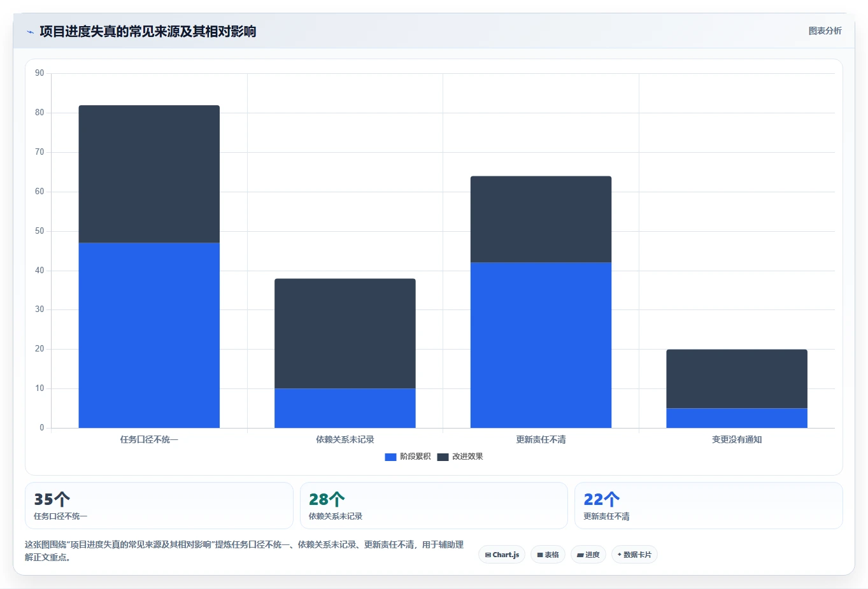The width and height of the screenshot is (868, 589).
Task: Click the x-axis label 变更没有通知
Action: tap(737, 439)
